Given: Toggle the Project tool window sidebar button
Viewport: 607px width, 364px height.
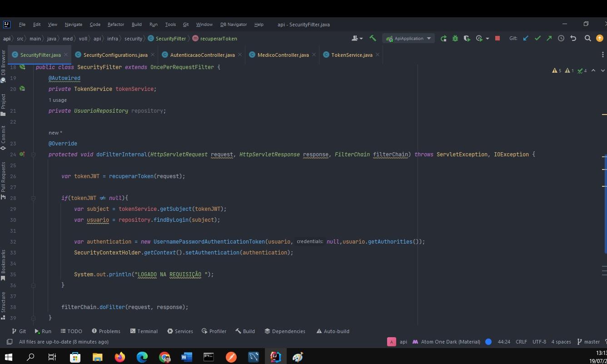Looking at the screenshot, I should point(3,105).
